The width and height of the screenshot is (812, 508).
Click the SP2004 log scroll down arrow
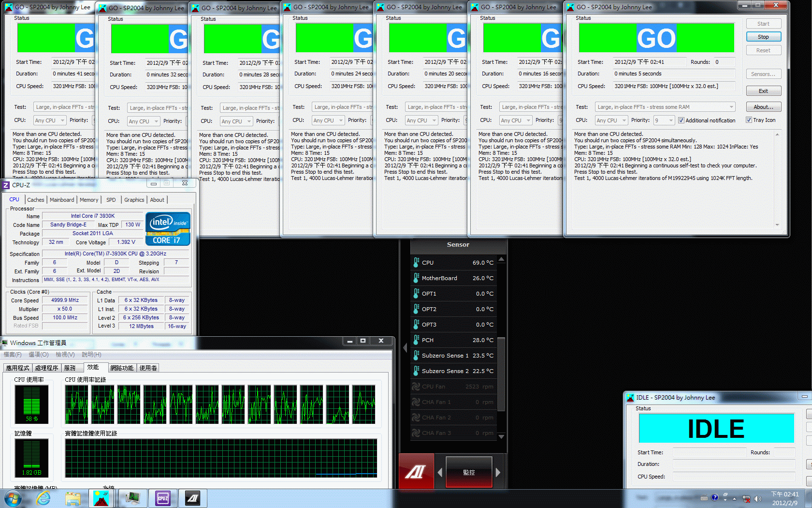point(777,224)
